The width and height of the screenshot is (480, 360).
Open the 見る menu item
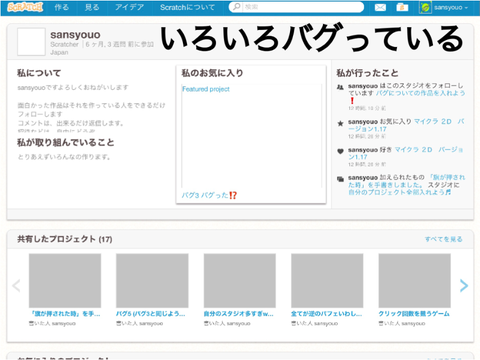point(92,7)
